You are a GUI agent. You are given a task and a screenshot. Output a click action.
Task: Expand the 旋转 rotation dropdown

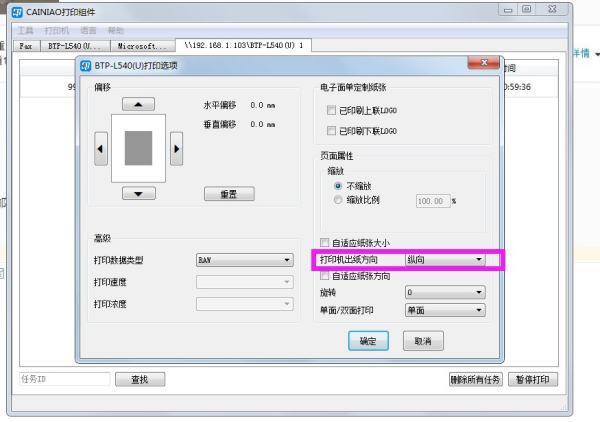pos(444,293)
